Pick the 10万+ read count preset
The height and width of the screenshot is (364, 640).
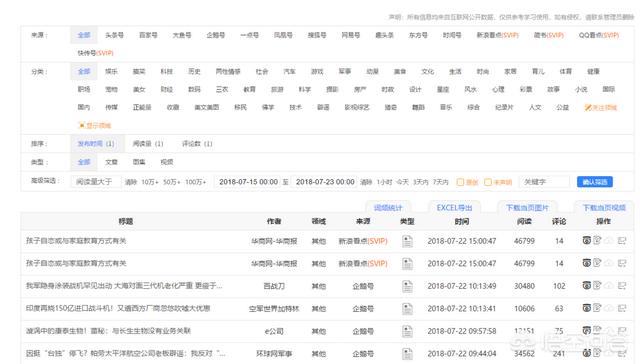(x=150, y=182)
